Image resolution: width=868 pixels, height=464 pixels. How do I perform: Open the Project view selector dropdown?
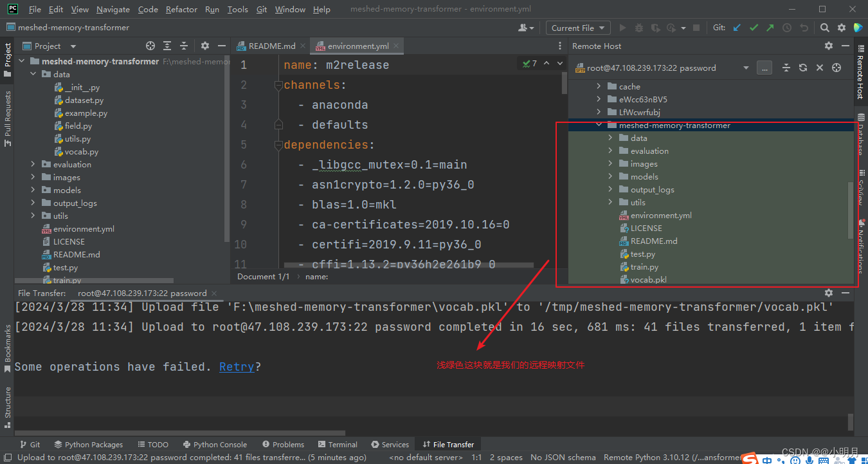[73, 46]
